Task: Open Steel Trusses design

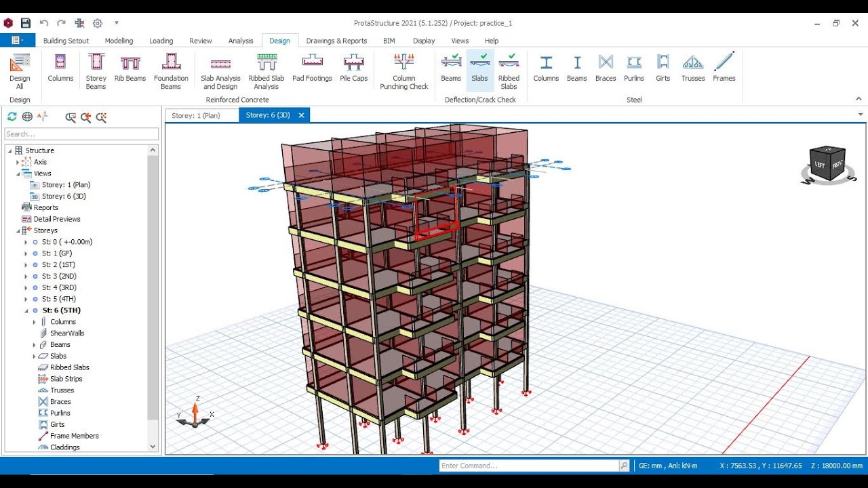Action: pyautogui.click(x=693, y=68)
